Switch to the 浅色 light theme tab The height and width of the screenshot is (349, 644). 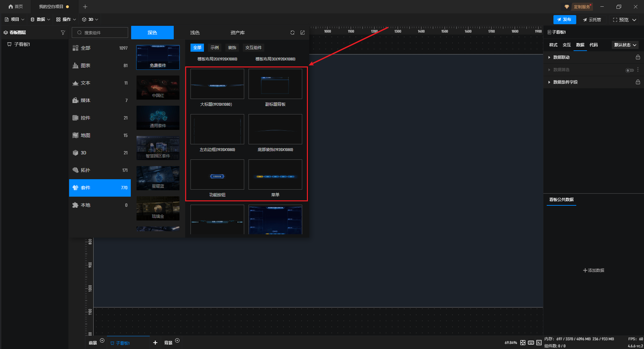[x=195, y=33]
